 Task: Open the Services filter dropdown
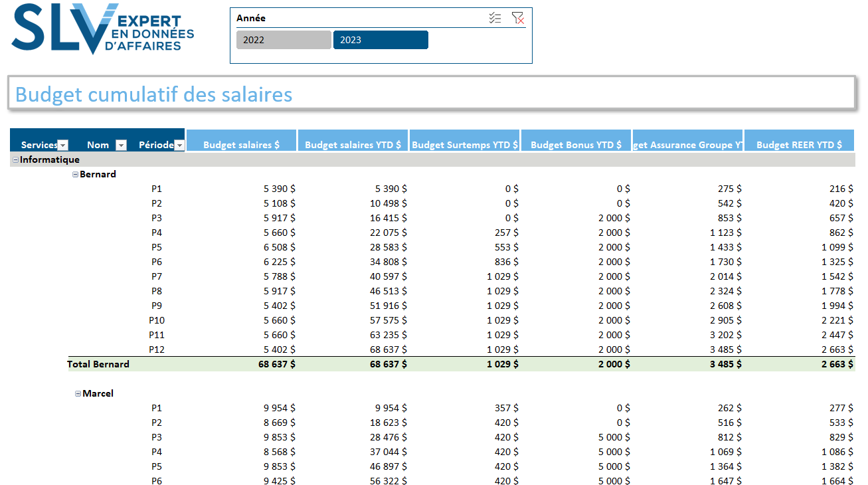(63, 145)
